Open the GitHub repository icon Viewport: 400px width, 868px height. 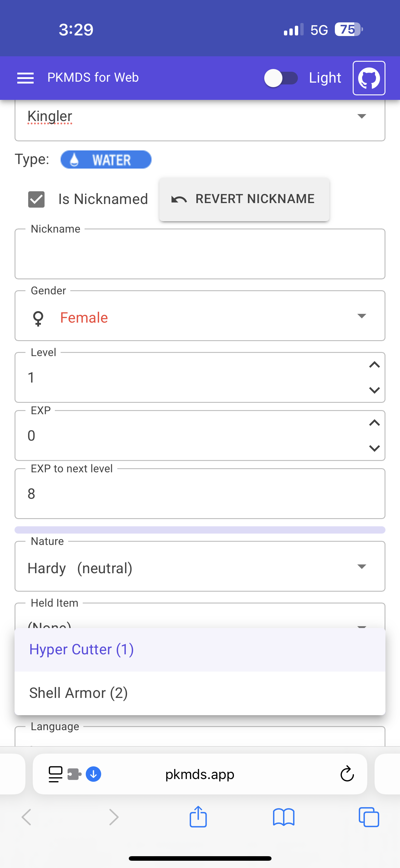point(368,78)
